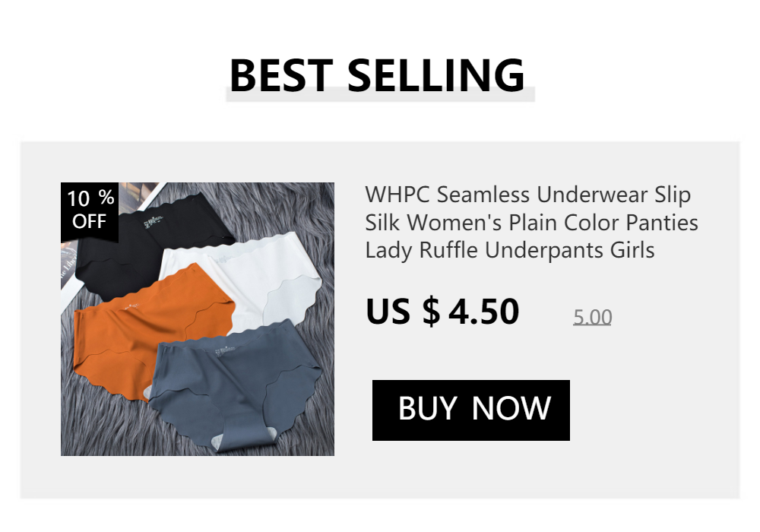Screen dimensions: 760x532
Task: Open the WHPC Seamless Underwear Slip title
Action: pyautogui.click(x=531, y=223)
